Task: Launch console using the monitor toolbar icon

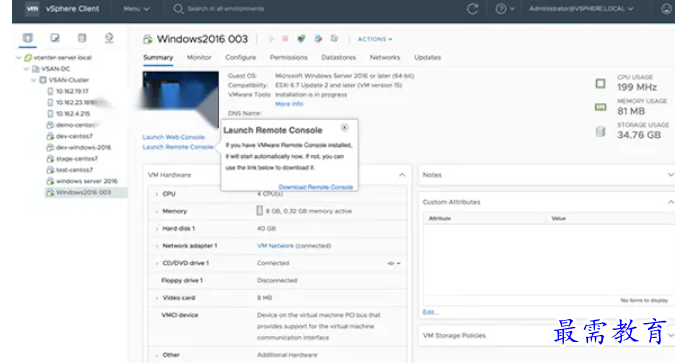Action: pyautogui.click(x=301, y=39)
